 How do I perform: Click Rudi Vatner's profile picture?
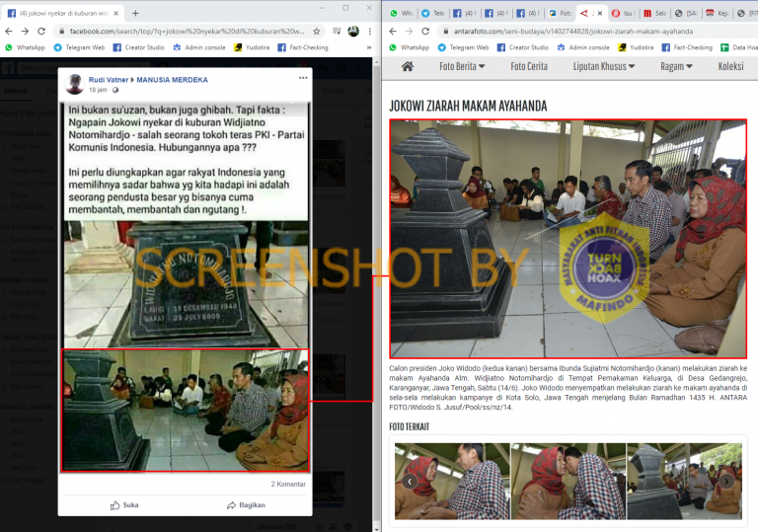74,84
